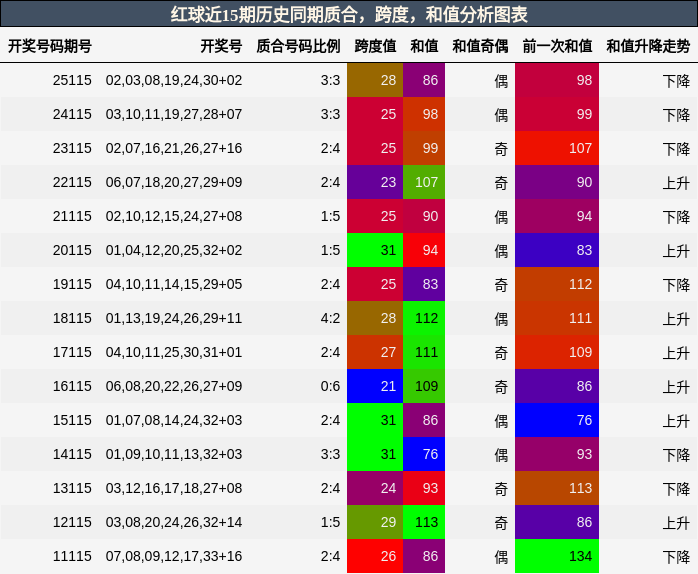Select draw numbers 01,07,08,14,24,32+03
Screen dimensions: 698x574
click(174, 420)
